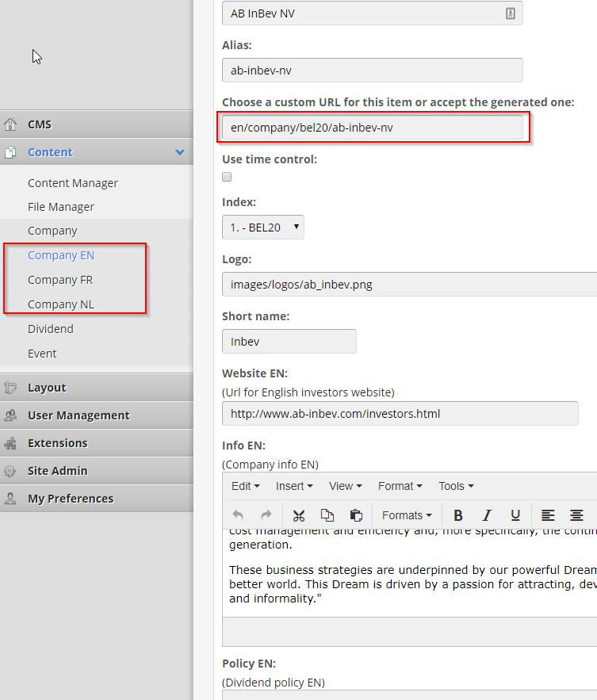Expand the Extensions section
Viewport: 597px width, 700px height.
pos(97,443)
